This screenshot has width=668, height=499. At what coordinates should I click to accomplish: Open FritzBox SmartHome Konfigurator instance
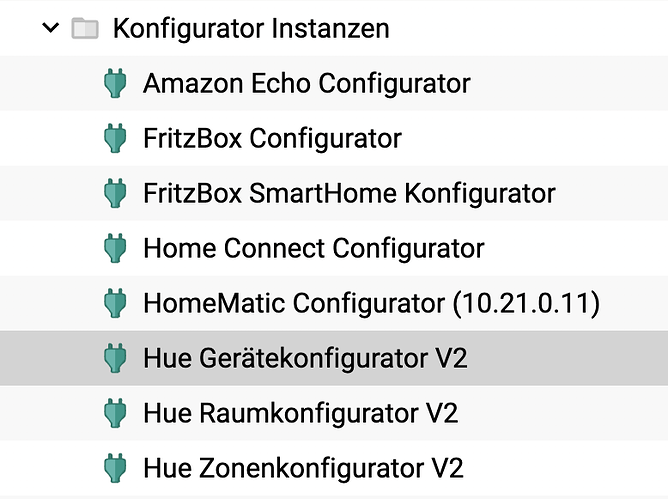(349, 193)
